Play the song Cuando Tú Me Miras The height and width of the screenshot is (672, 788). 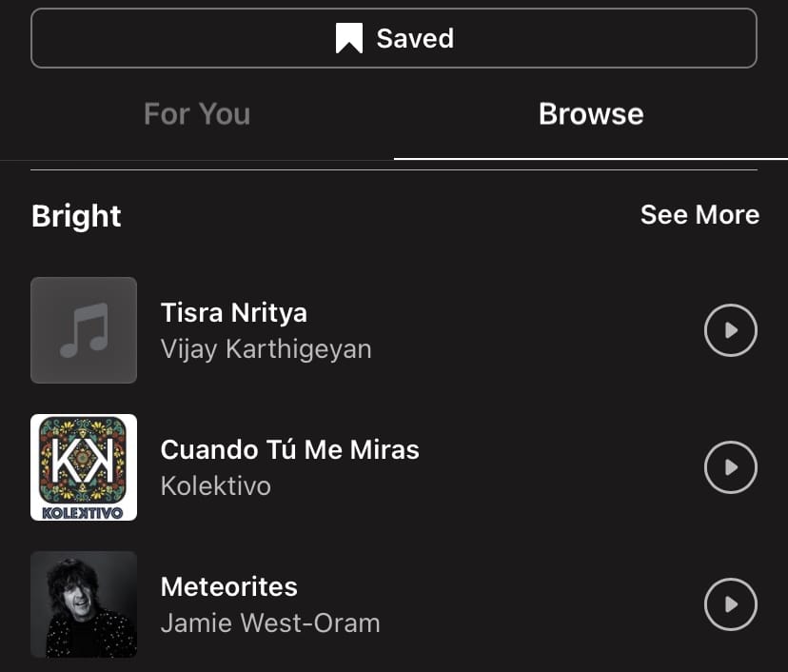point(730,467)
